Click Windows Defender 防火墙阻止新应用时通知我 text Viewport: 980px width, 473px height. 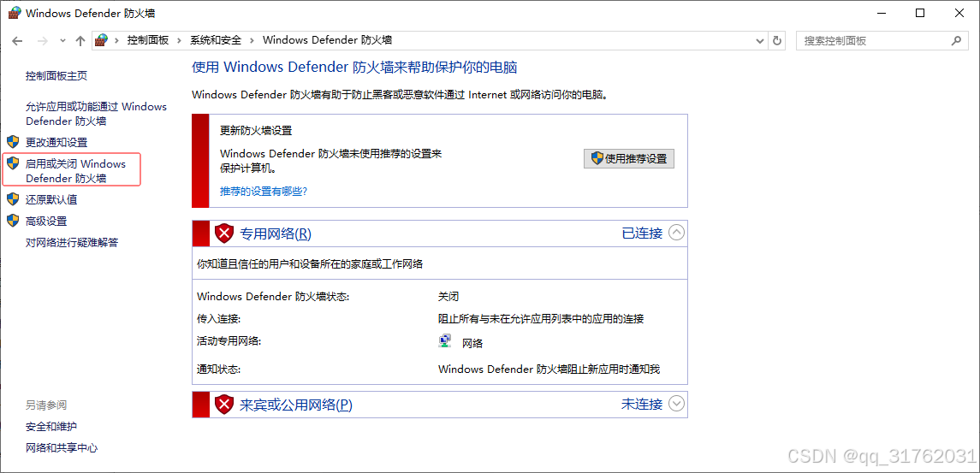pos(549,369)
